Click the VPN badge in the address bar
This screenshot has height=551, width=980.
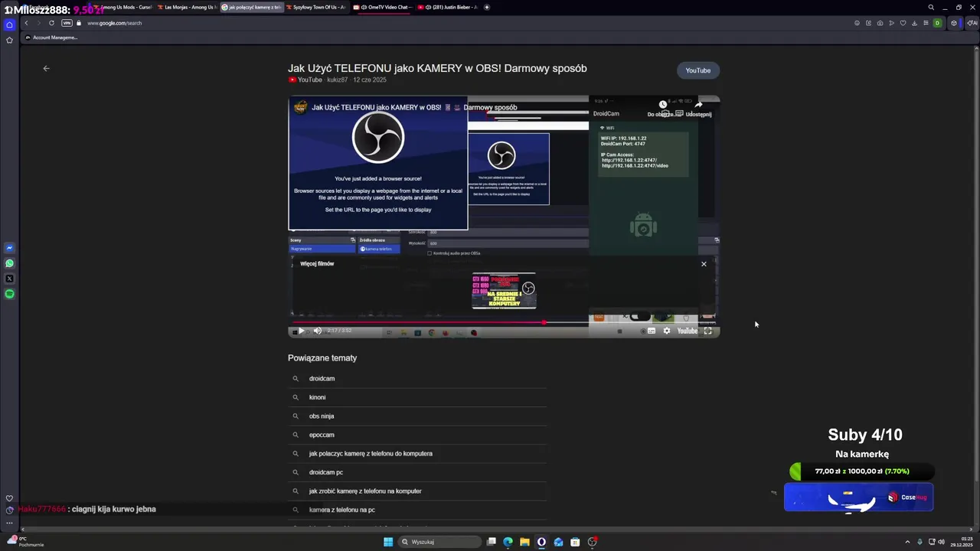67,23
